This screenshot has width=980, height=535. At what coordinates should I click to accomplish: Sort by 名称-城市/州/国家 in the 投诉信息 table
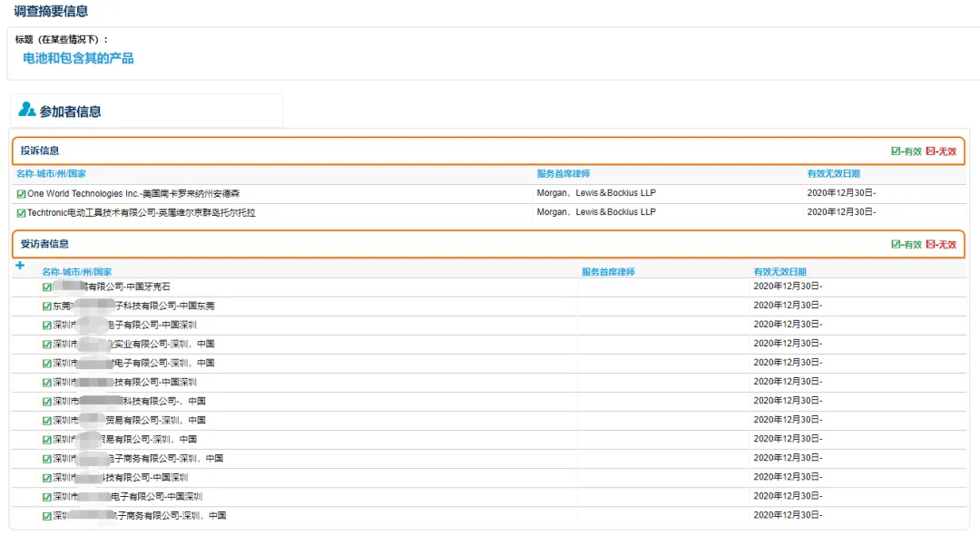click(51, 173)
